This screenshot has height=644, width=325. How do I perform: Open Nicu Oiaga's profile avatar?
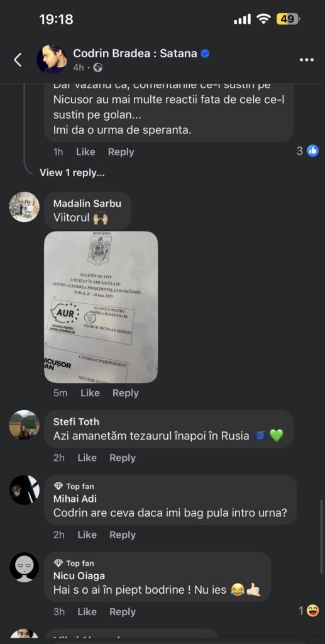[25, 567]
